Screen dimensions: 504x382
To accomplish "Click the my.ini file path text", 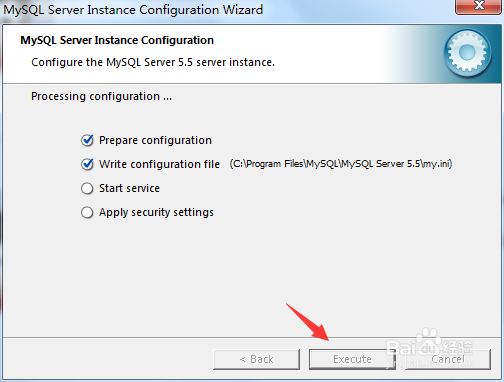I will [341, 164].
